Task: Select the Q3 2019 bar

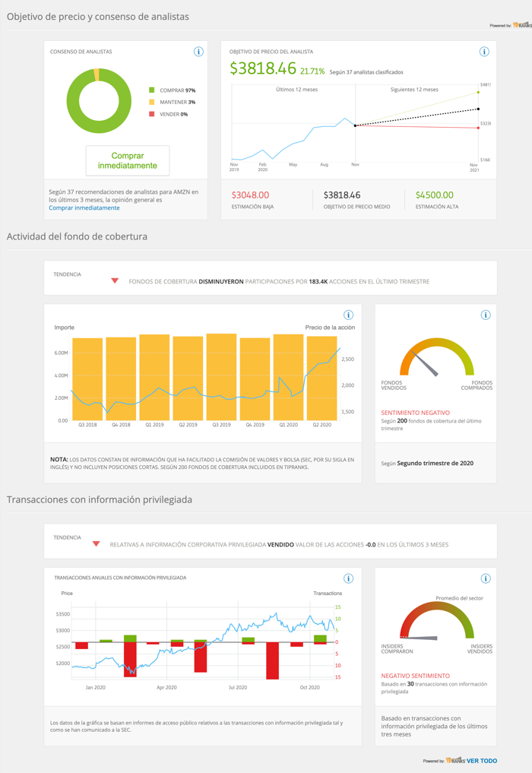Action: click(221, 377)
